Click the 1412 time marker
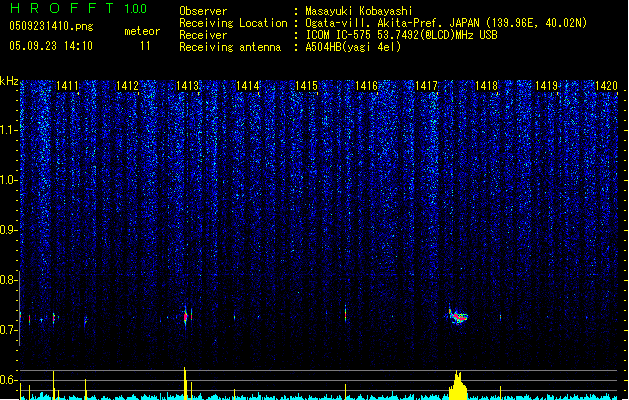This screenshot has width=629, height=400. [127, 86]
